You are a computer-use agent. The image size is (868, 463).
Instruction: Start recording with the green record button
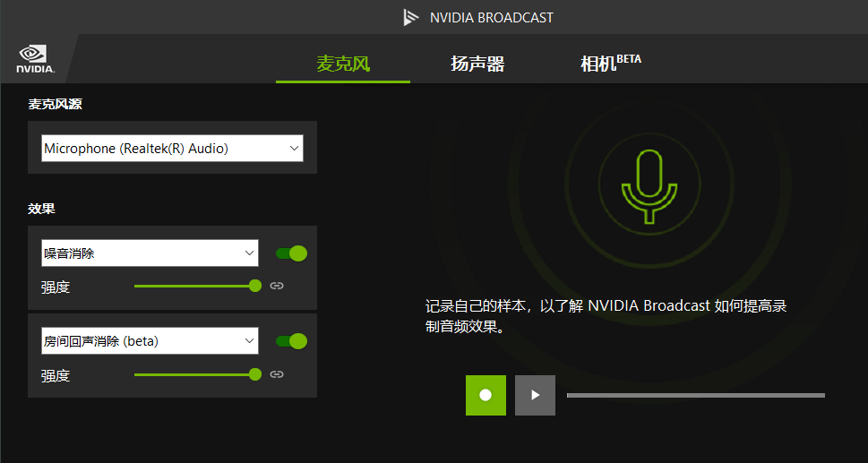pyautogui.click(x=486, y=395)
